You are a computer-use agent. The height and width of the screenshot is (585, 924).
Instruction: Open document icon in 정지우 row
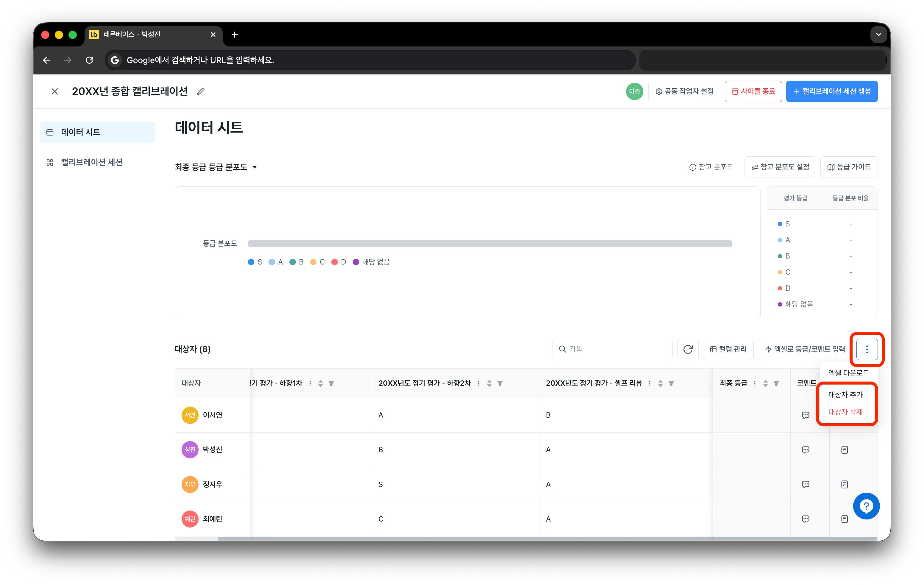(845, 484)
